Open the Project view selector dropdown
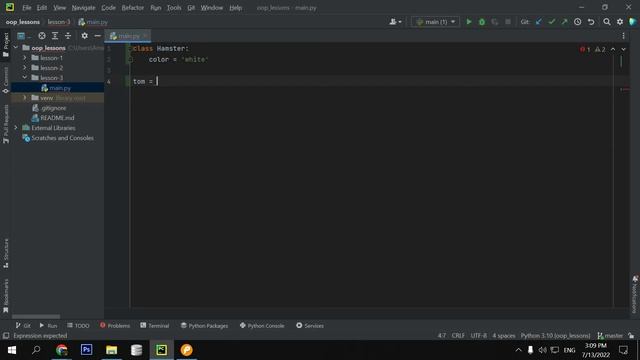Viewport: 640px width, 360px height. [x=24, y=36]
